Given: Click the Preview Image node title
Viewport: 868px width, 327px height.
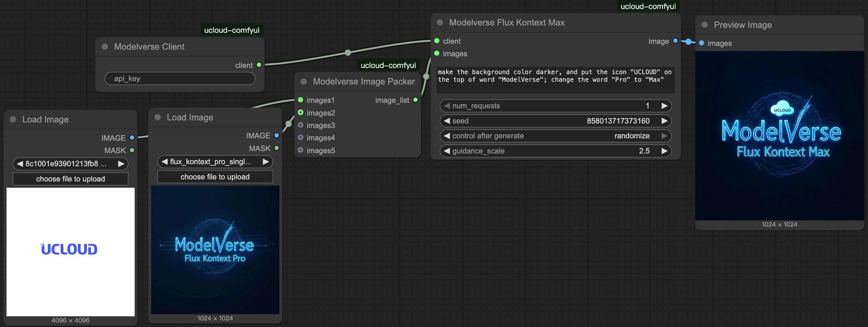Looking at the screenshot, I should (x=743, y=25).
